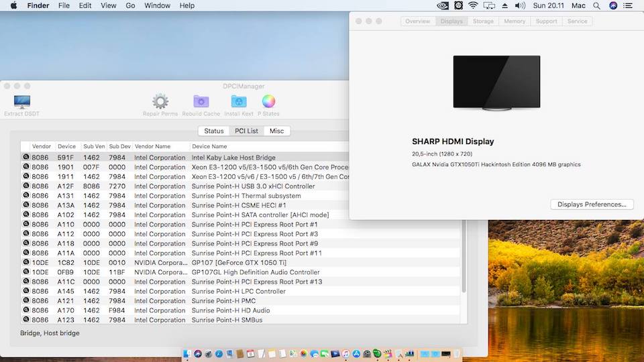Sort the list by Vendor column header
The height and width of the screenshot is (362, 644).
tap(42, 146)
